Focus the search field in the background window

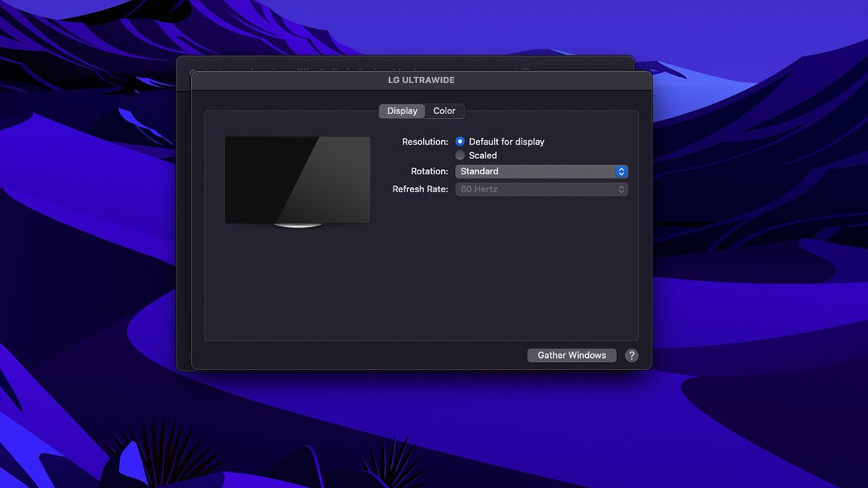click(x=571, y=67)
